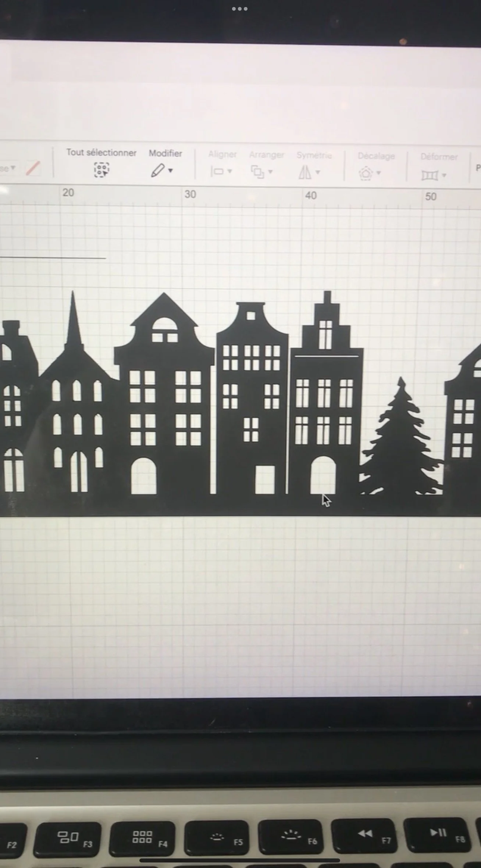Tap the three-dot menu at top
Screen dimensions: 481x868
coord(240,9)
